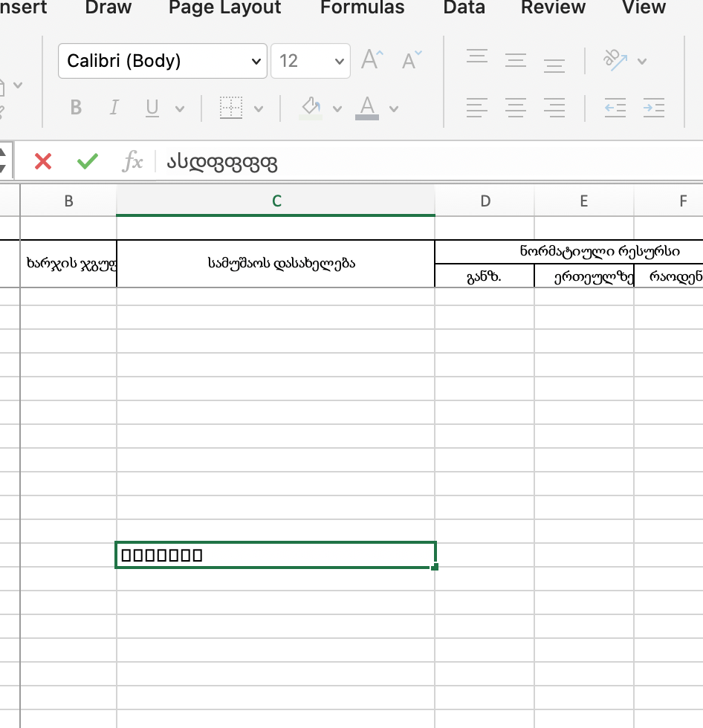The width and height of the screenshot is (703, 728).
Task: Open the Review tab
Action: [553, 7]
